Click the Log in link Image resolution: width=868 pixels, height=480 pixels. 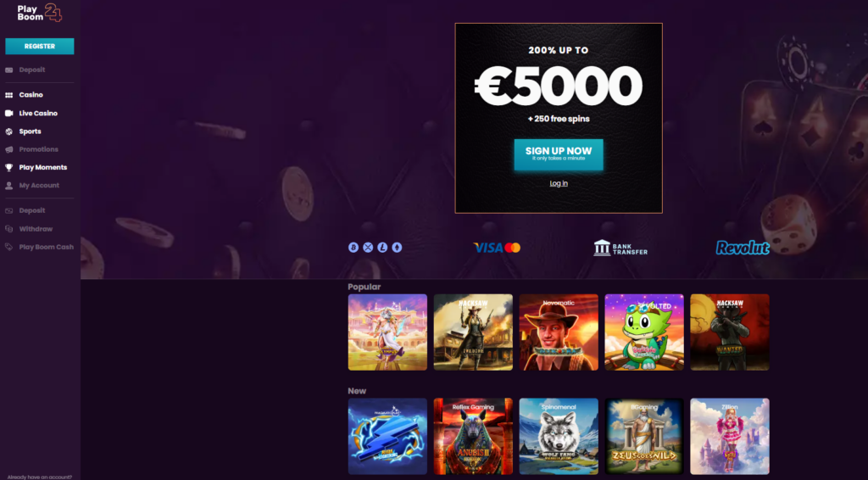tap(559, 183)
